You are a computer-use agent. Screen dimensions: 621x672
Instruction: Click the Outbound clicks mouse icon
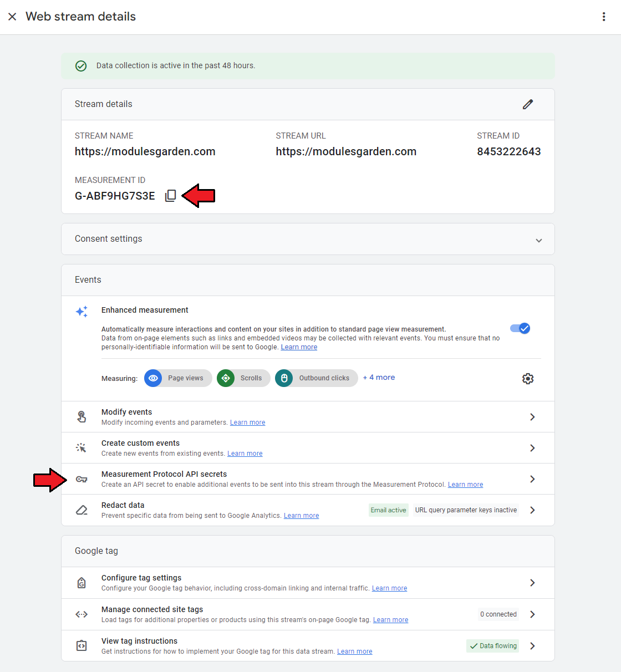[x=284, y=378]
